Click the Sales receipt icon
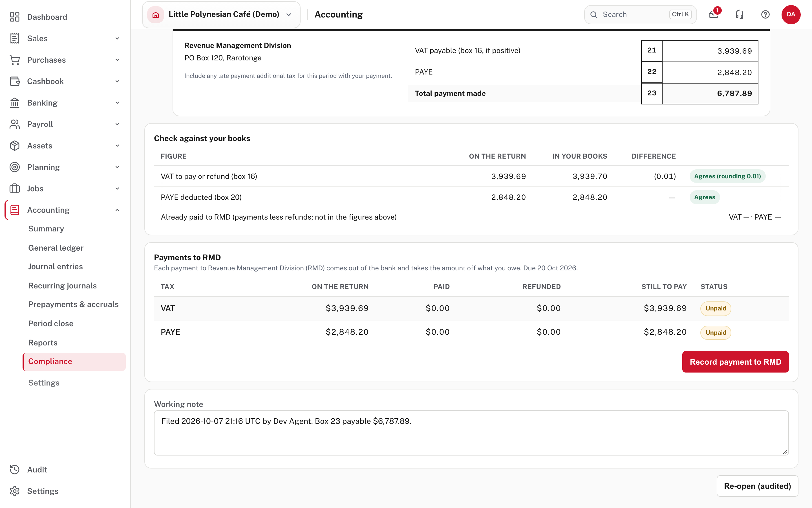 (14, 38)
